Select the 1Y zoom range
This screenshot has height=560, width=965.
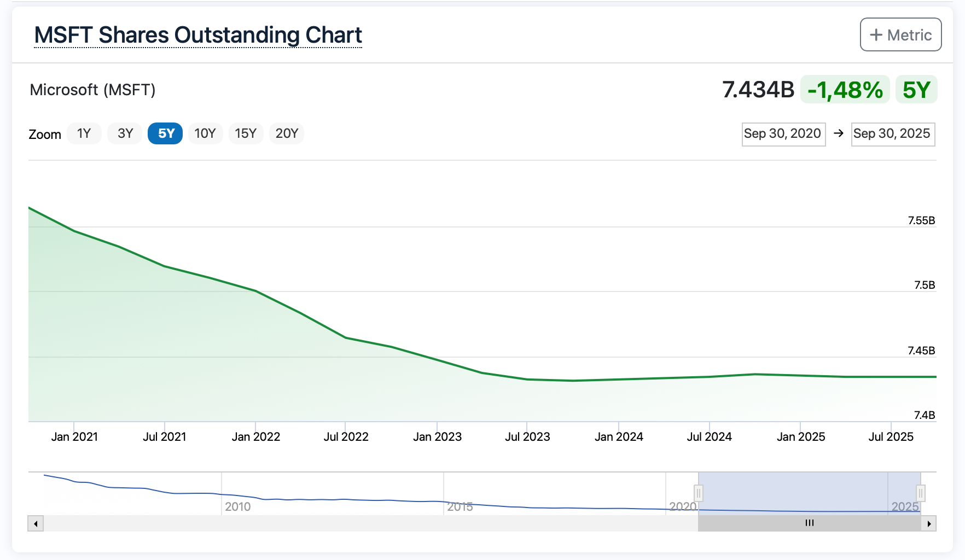coord(84,133)
